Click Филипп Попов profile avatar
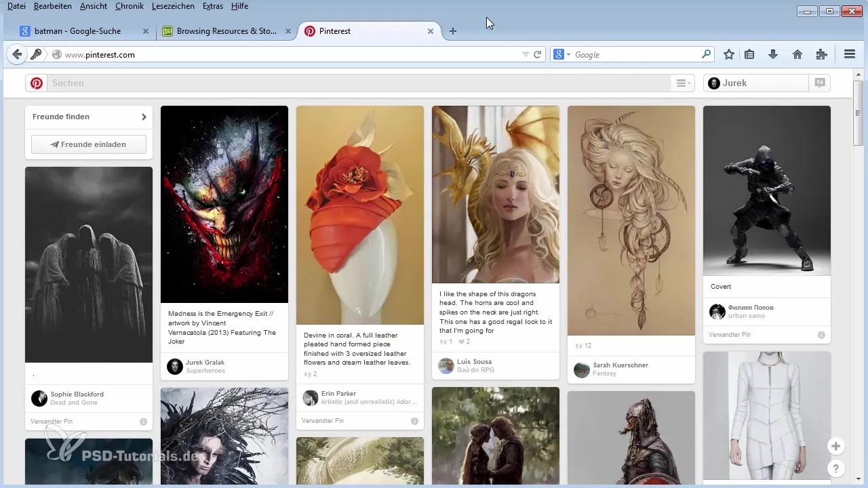The width and height of the screenshot is (868, 488). 717,312
